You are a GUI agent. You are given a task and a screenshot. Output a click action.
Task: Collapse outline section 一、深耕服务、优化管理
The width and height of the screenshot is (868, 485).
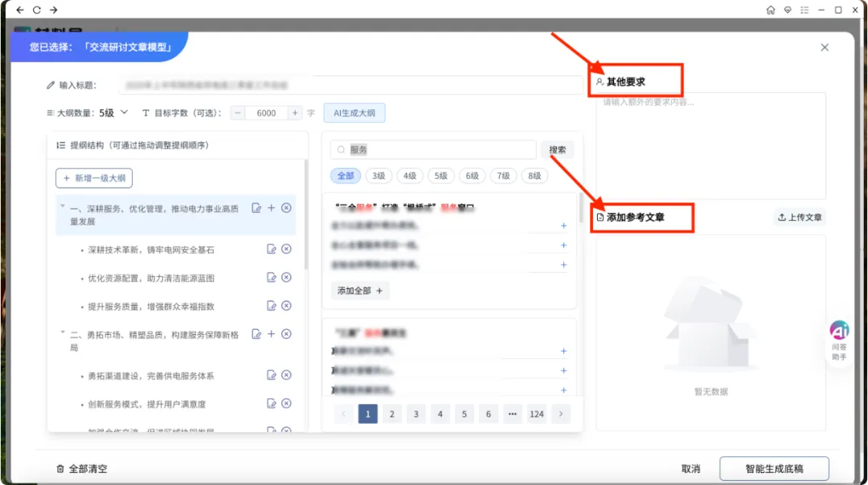[63, 206]
